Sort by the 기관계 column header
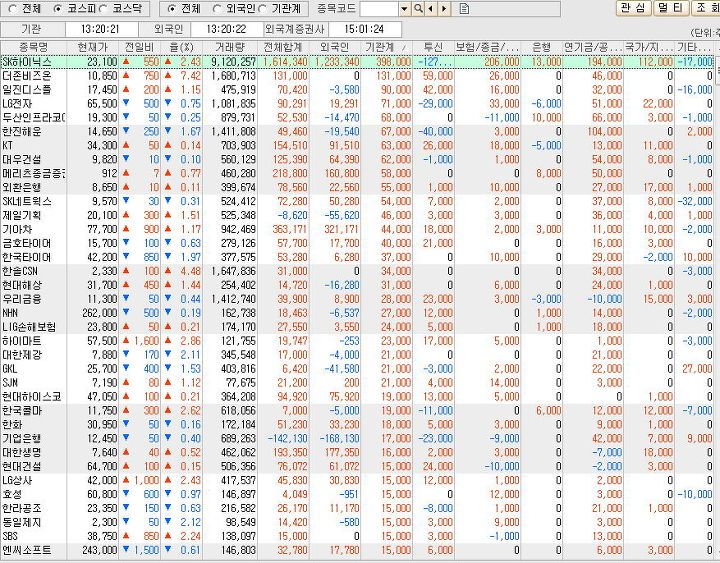This screenshot has height=563, width=720. tap(386, 47)
